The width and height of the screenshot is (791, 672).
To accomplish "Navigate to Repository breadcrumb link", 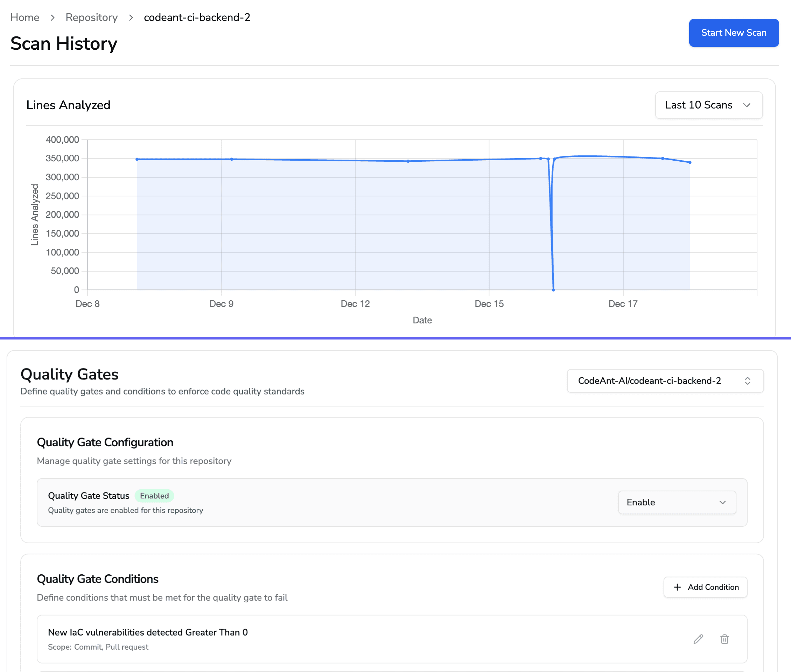I will (91, 17).
